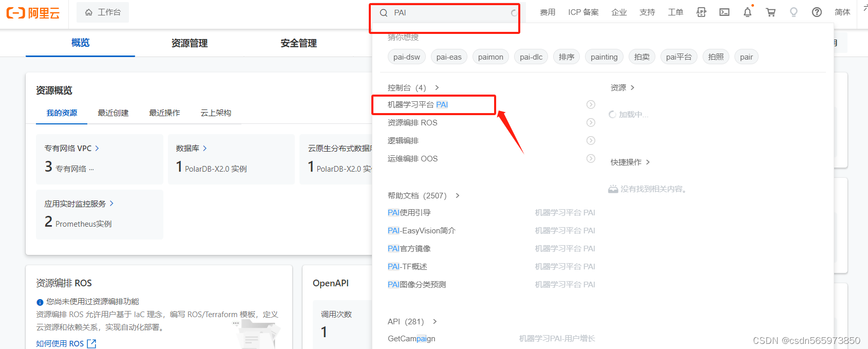Screen dimensions: 868x349
Task: Open 数据库 card chevron
Action: tap(205, 148)
